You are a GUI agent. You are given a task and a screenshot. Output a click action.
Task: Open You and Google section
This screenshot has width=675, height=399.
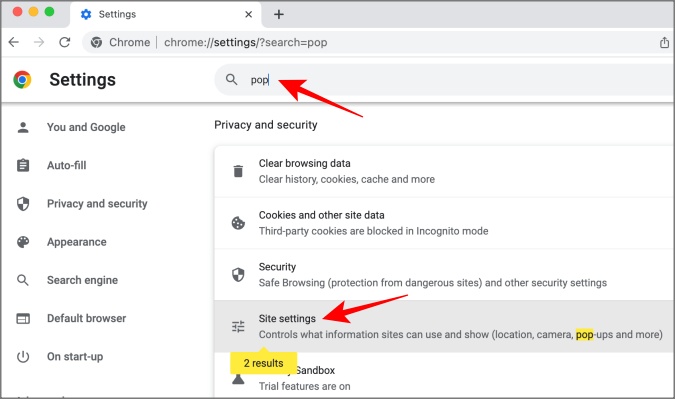(86, 127)
